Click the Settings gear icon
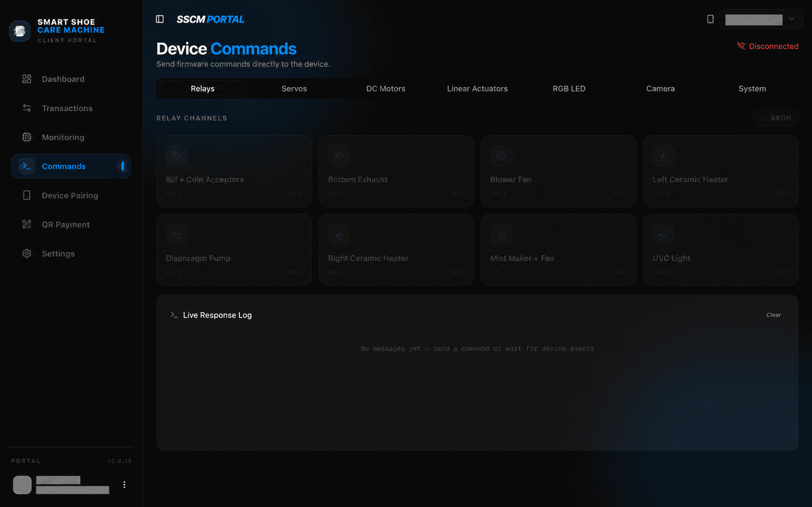Screen dimensions: 812x507 (x=27, y=254)
